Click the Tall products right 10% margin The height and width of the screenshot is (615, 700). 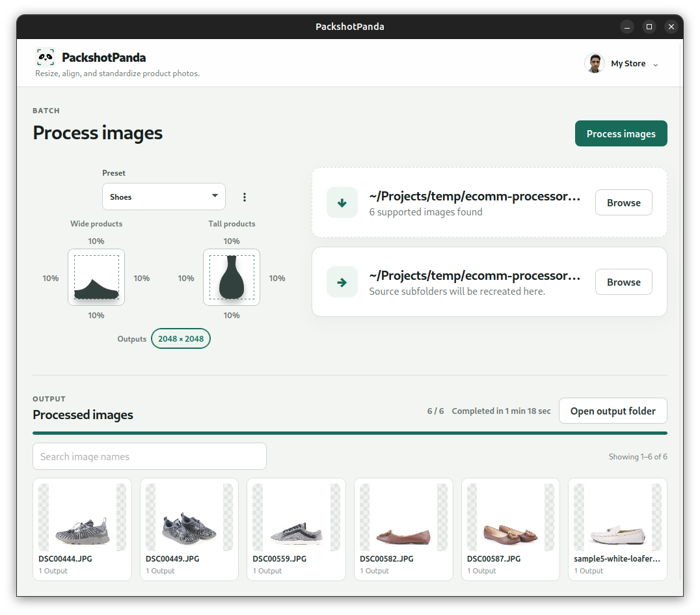point(276,279)
